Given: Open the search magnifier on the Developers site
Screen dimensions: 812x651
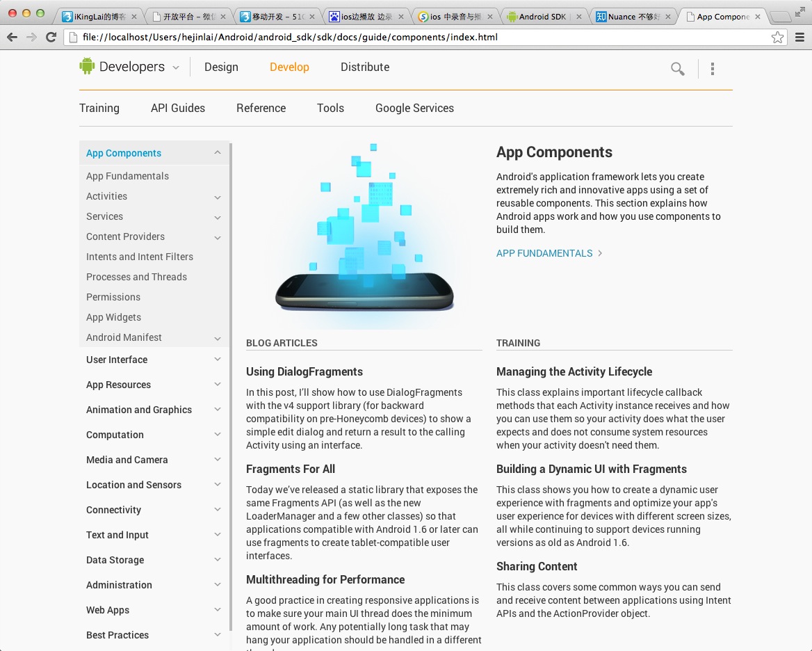Looking at the screenshot, I should (x=677, y=69).
